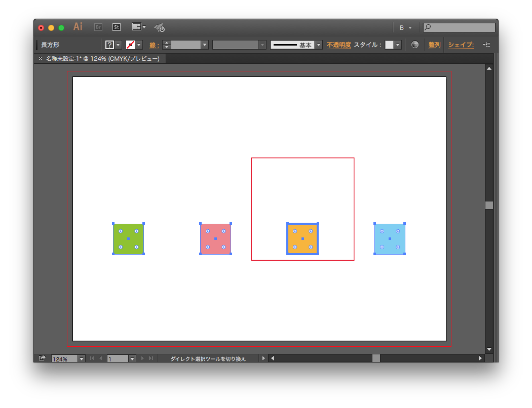Image resolution: width=532 pixels, height=408 pixels.
Task: Click the スタイル style swatch
Action: [x=390, y=45]
